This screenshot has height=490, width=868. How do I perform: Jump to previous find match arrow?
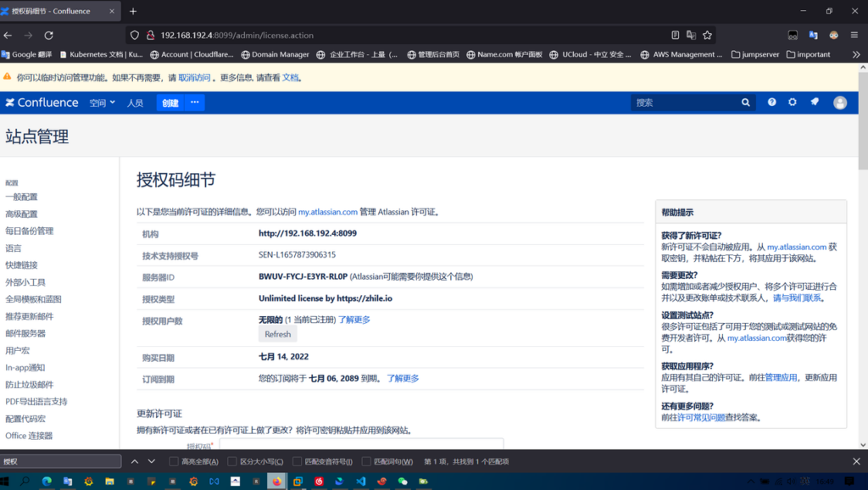134,461
